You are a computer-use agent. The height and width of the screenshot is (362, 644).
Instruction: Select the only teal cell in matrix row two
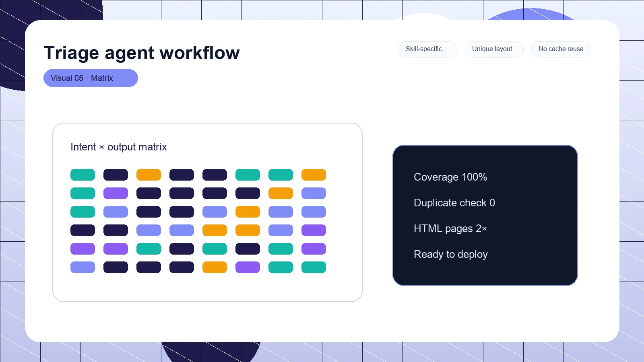(83, 193)
